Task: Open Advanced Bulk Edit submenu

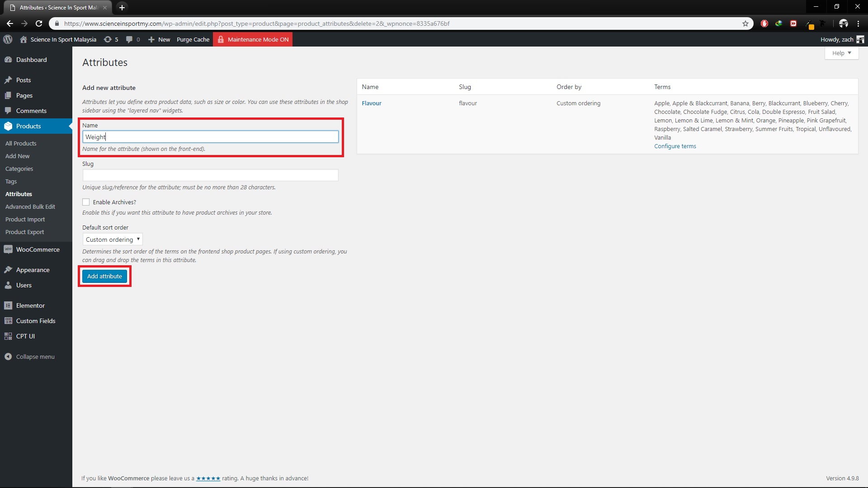Action: 30,206
